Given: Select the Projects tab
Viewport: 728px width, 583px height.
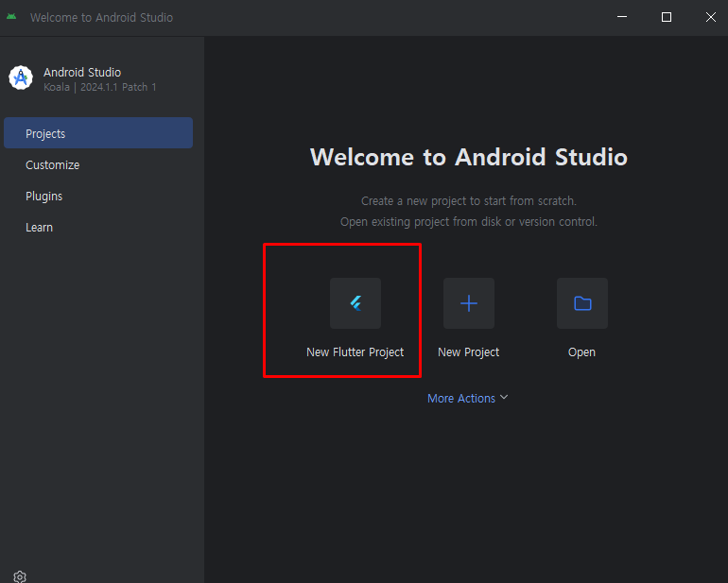Looking at the screenshot, I should coord(98,133).
